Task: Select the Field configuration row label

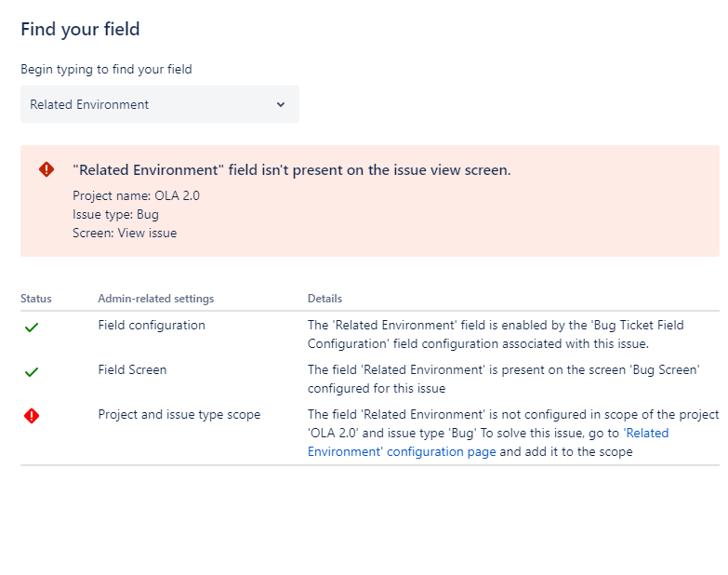Action: (152, 325)
